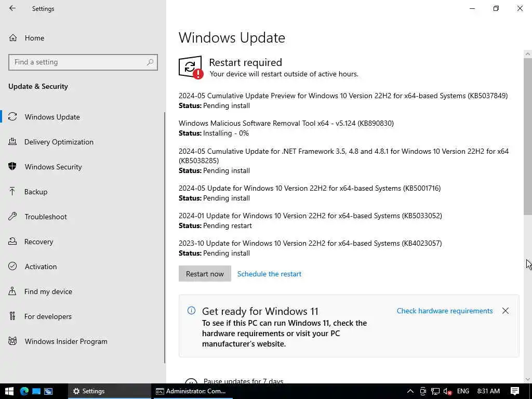Viewport: 532px width, 399px height.
Task: Open the Backup settings
Action: [x=36, y=192]
